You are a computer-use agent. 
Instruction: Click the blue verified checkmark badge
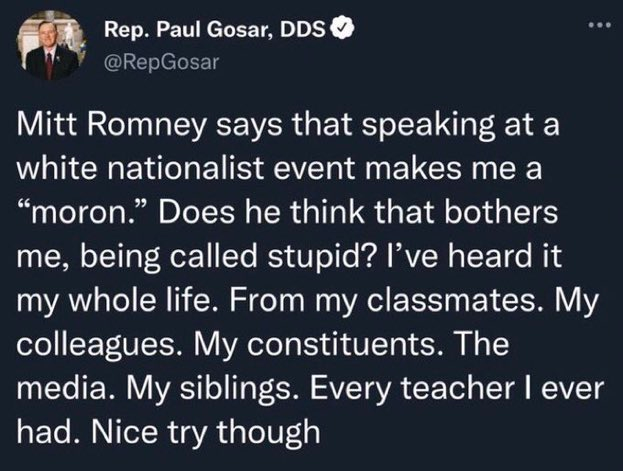coord(342,29)
